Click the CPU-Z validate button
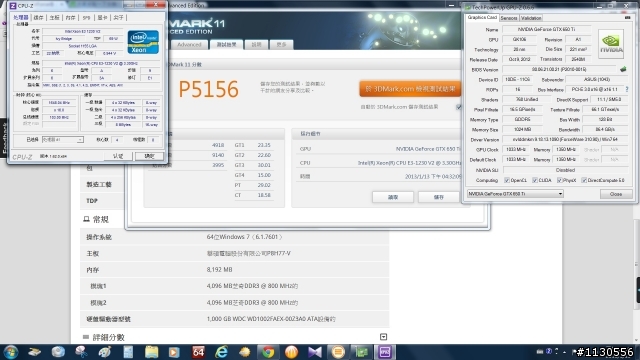This screenshot has width=640, height=360. point(118,156)
